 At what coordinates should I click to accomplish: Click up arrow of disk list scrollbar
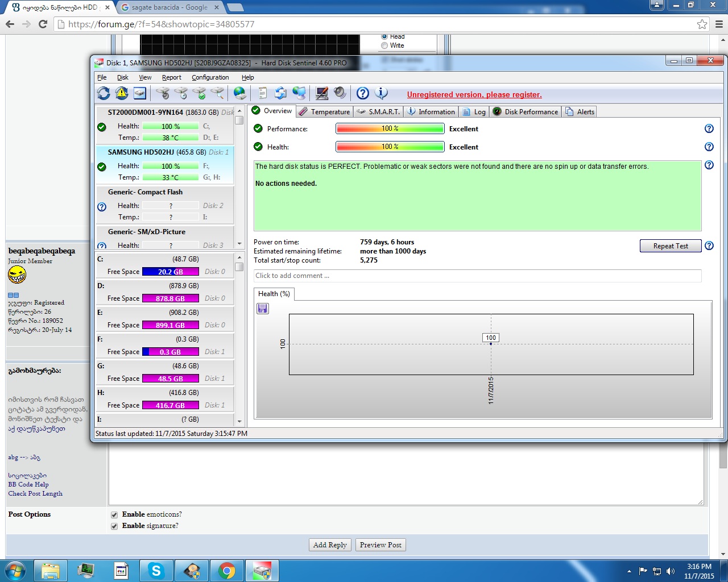pyautogui.click(x=239, y=111)
